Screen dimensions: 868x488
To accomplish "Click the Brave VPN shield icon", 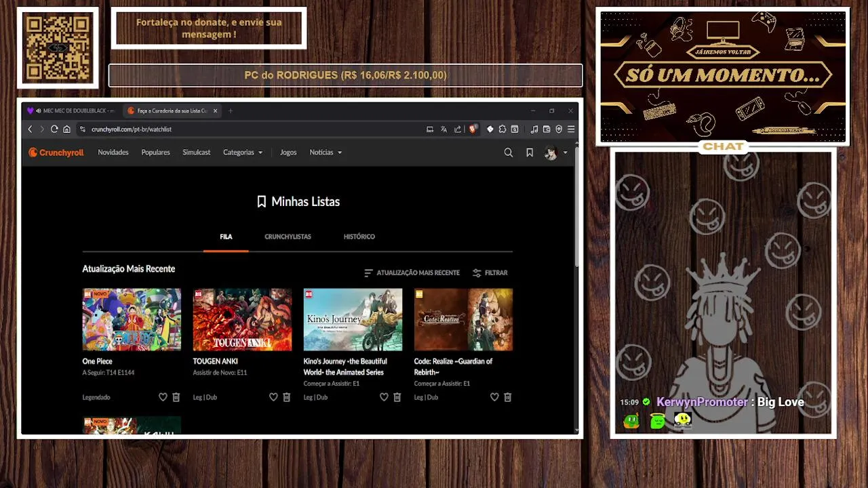I will tap(559, 129).
